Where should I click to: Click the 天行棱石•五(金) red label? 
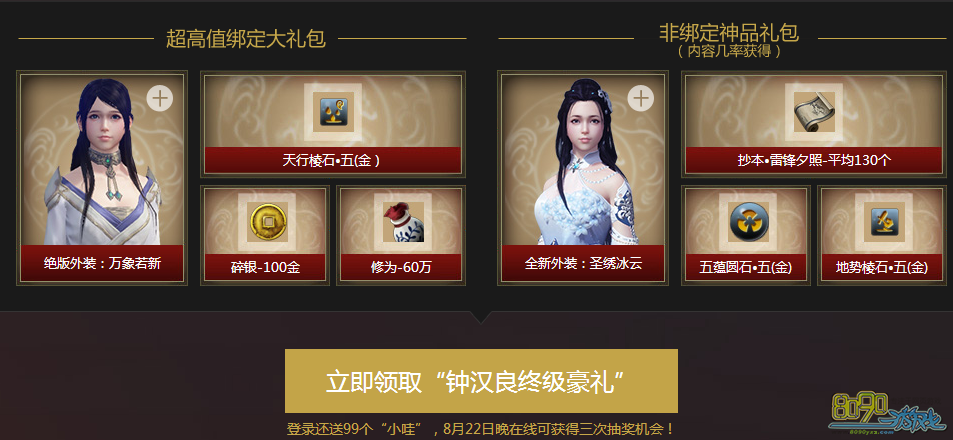333,161
